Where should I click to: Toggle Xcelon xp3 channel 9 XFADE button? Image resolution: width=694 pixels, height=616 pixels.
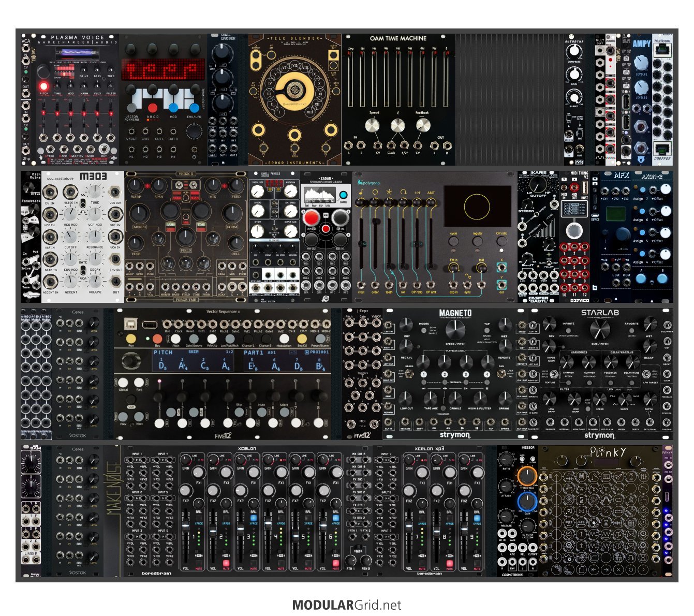477,518
